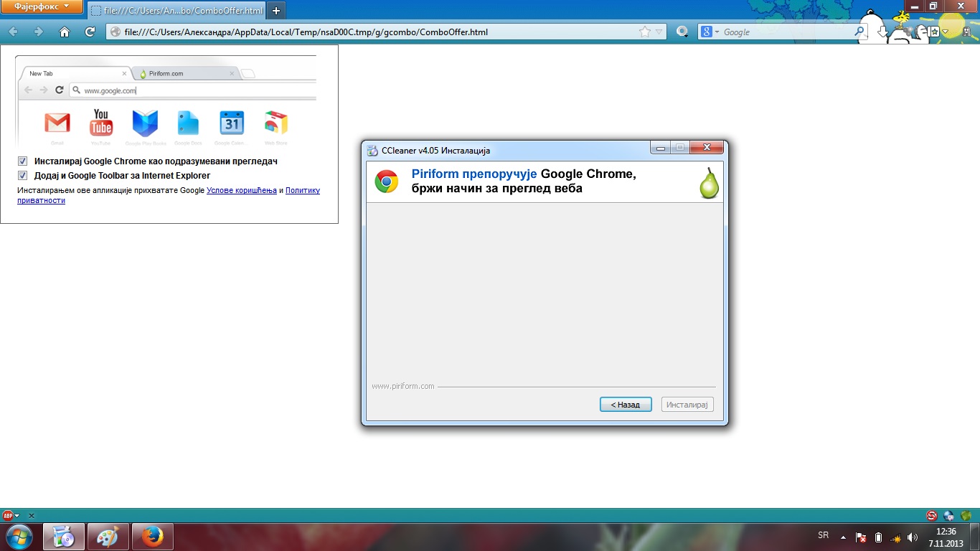
Task: Restore down the Firefox window
Action: point(933,6)
